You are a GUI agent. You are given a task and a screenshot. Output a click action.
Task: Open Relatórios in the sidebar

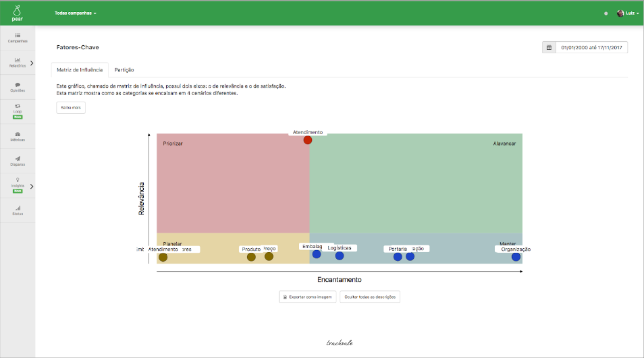[18, 62]
